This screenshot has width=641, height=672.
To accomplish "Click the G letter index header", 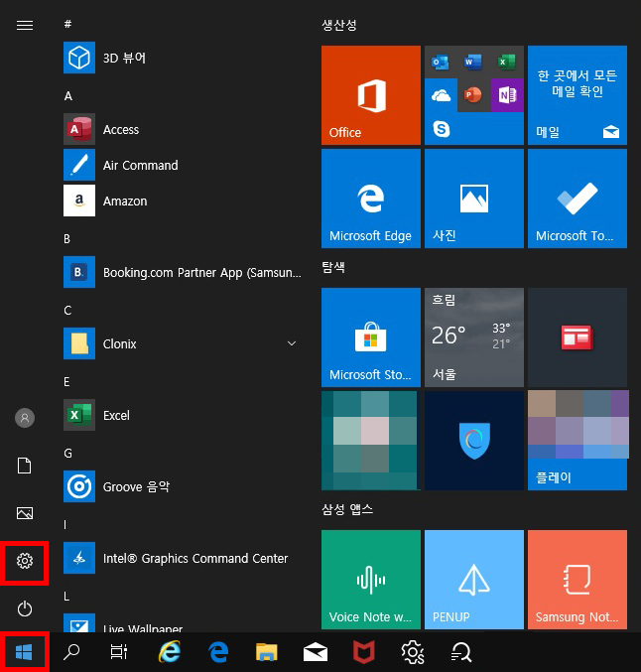I will pyautogui.click(x=68, y=454).
